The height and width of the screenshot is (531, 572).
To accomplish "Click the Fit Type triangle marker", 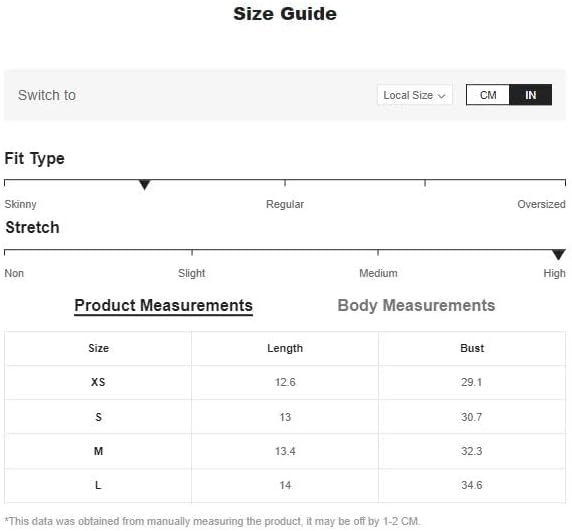I will [x=145, y=185].
